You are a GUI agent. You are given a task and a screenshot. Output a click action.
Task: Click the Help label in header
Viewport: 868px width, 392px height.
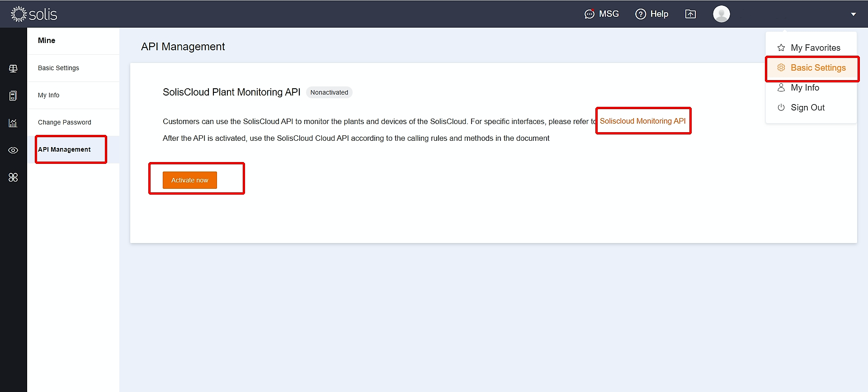[x=659, y=14]
